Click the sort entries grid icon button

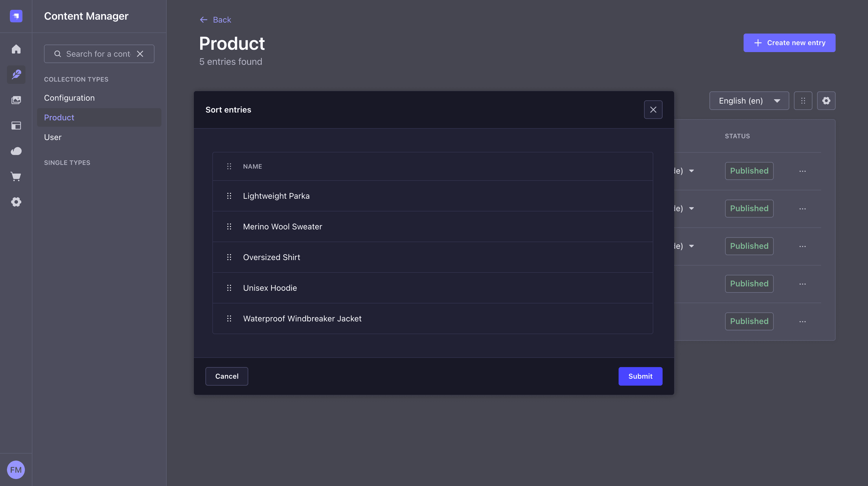click(803, 101)
